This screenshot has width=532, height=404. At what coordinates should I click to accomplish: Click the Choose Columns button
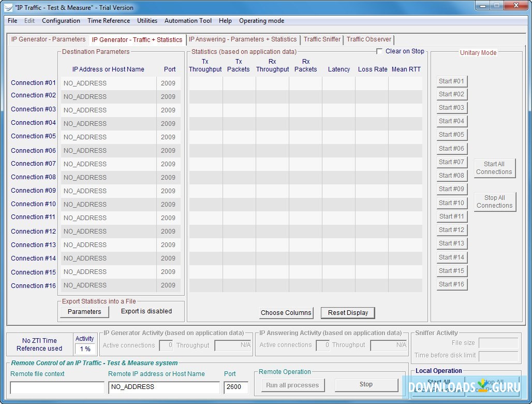pos(286,313)
